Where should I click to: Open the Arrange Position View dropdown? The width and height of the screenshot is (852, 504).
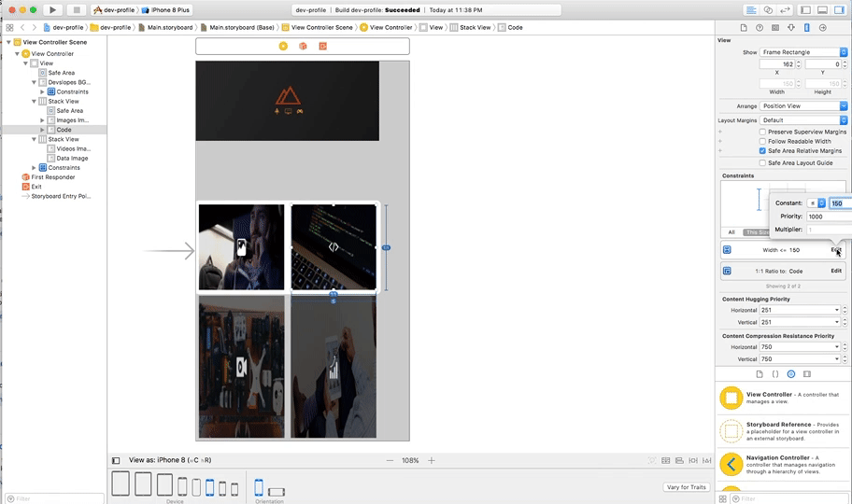pos(803,105)
